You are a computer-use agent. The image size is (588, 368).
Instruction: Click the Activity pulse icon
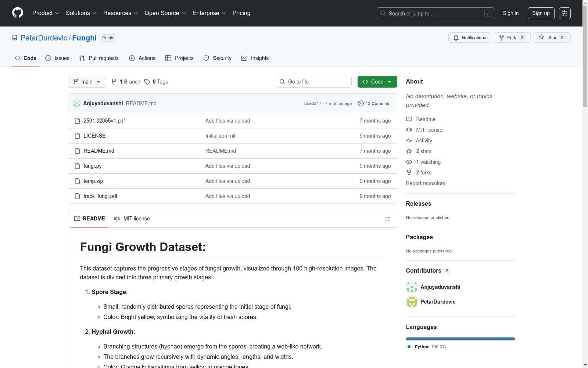409,141
